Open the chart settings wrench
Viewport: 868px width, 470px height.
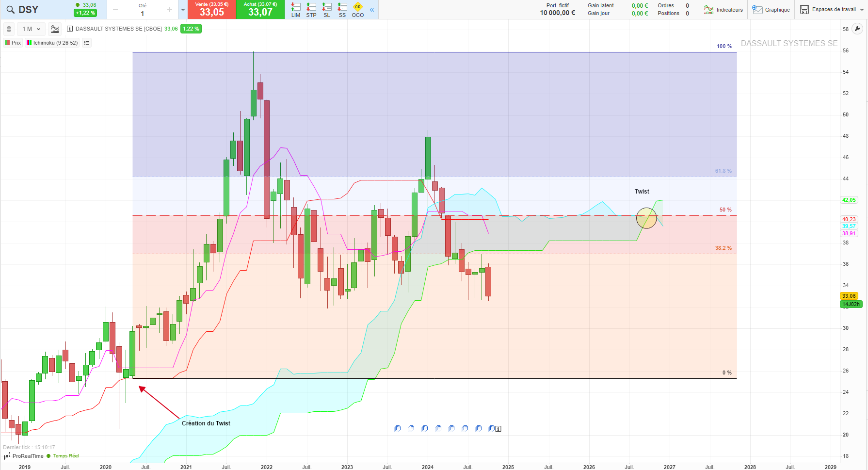point(857,29)
